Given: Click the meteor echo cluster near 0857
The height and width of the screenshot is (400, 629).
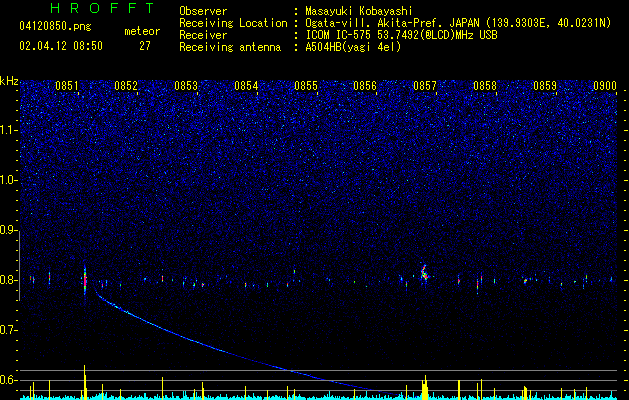Looking at the screenshot, I should coord(424,273).
